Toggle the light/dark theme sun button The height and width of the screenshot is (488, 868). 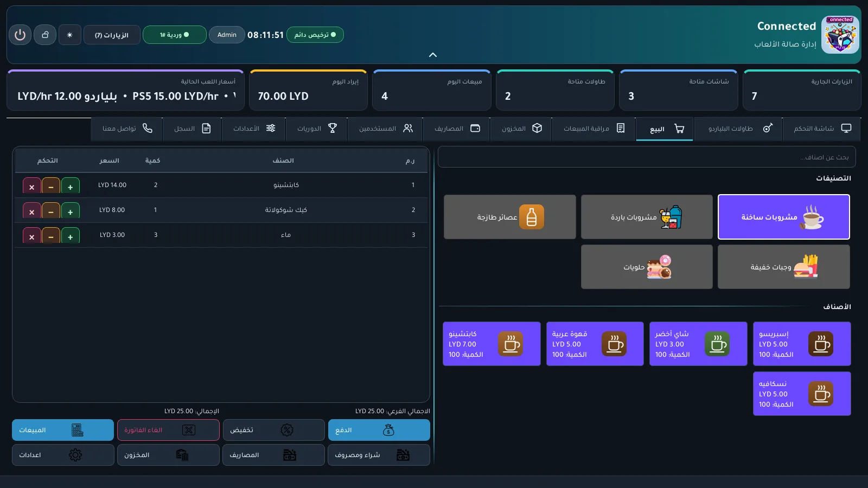70,35
